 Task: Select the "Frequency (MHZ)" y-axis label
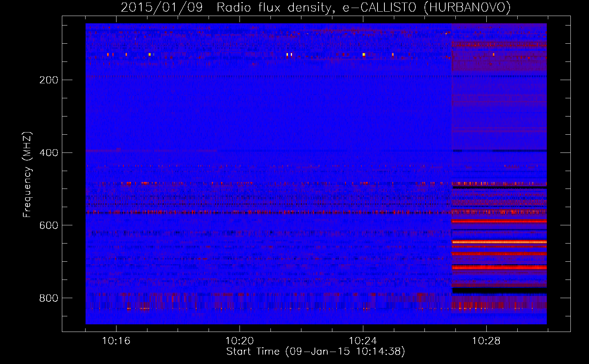pyautogui.click(x=27, y=175)
